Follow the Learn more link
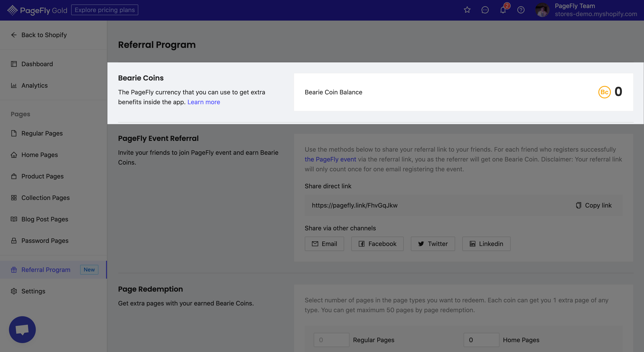 204,102
